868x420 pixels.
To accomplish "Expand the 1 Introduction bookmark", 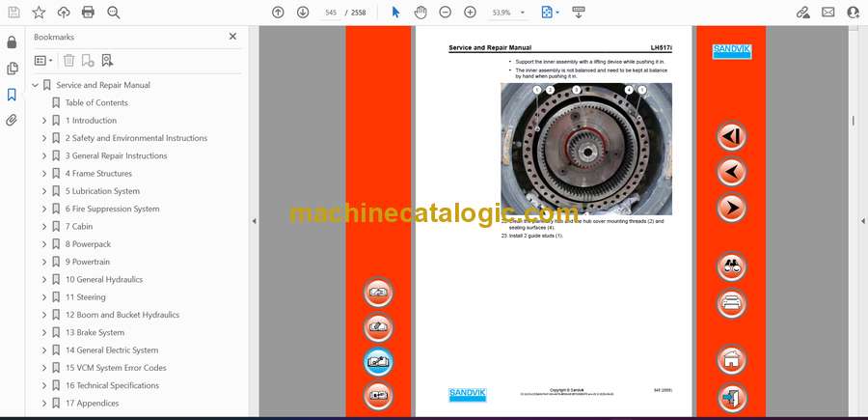I will tap(44, 121).
